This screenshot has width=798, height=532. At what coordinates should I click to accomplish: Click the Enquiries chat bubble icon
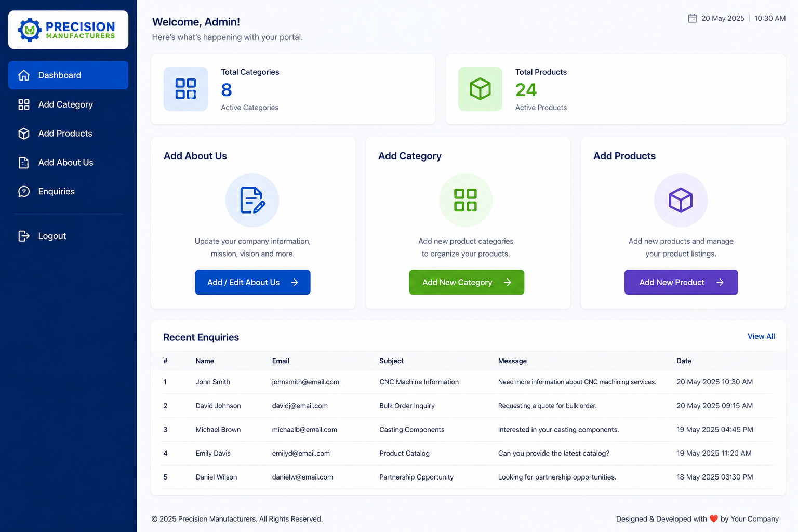click(24, 192)
